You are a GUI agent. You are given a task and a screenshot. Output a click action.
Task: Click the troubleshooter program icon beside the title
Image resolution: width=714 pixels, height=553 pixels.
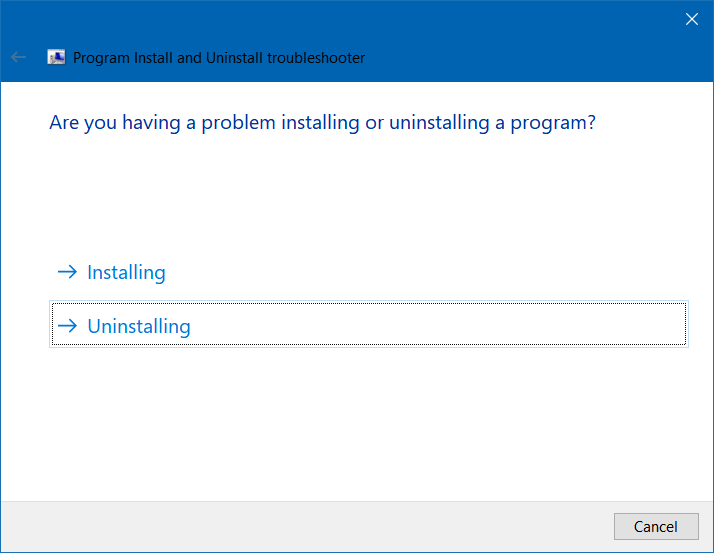pyautogui.click(x=57, y=57)
